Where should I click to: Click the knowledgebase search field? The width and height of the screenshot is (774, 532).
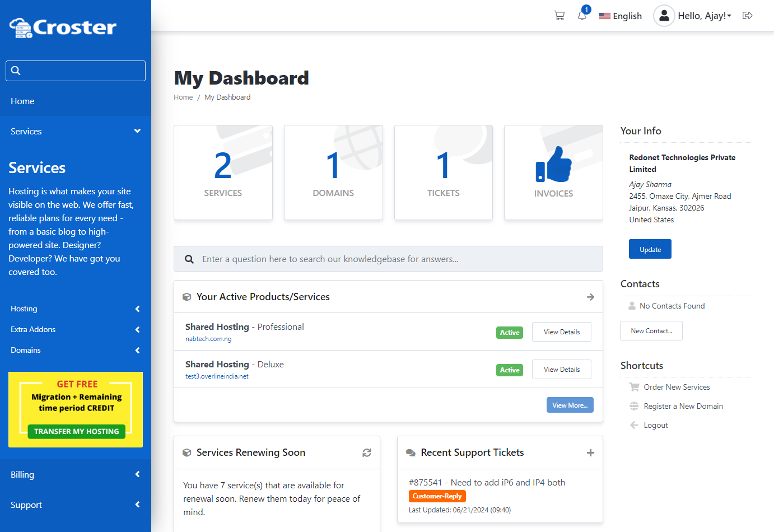point(388,259)
